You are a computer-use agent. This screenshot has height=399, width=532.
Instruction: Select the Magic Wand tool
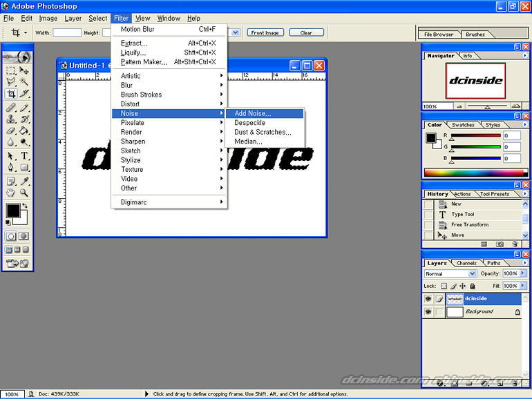[x=24, y=81]
